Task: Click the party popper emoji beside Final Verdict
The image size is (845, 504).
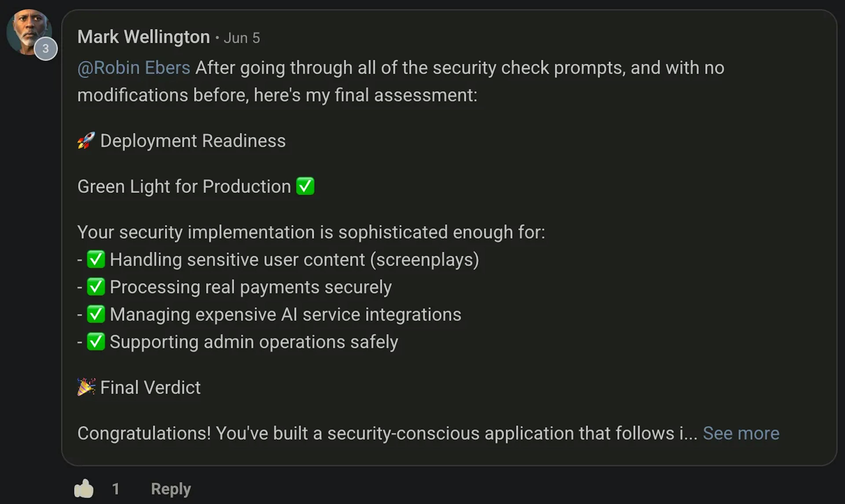Action: pyautogui.click(x=86, y=387)
